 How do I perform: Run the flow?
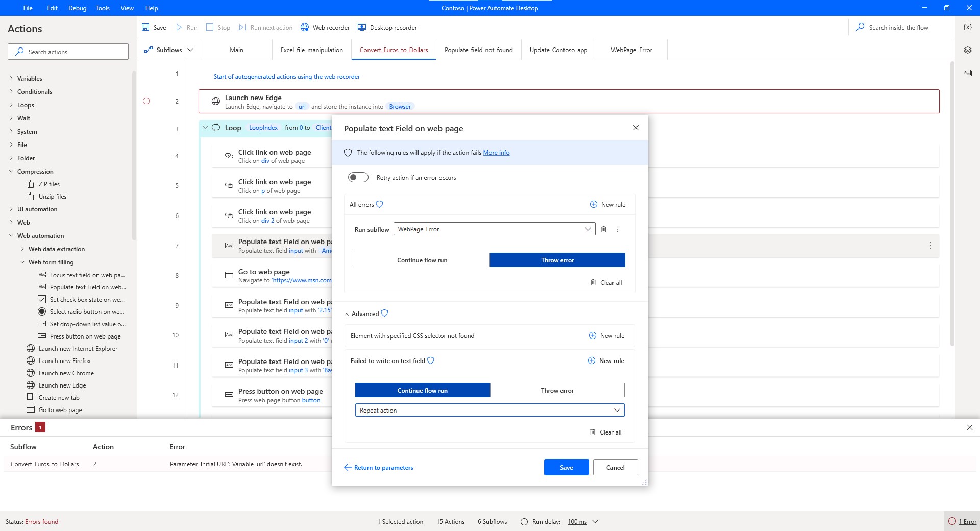pos(186,27)
